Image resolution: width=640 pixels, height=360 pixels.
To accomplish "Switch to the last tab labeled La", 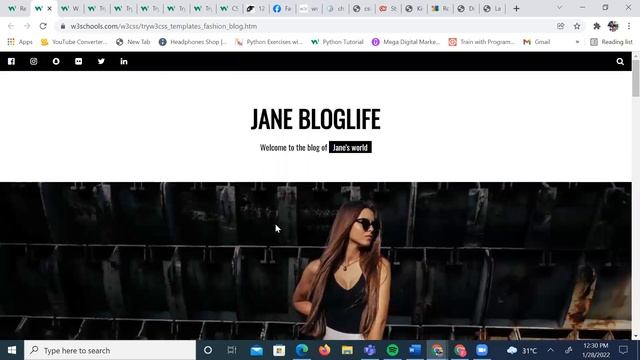I will point(492,8).
